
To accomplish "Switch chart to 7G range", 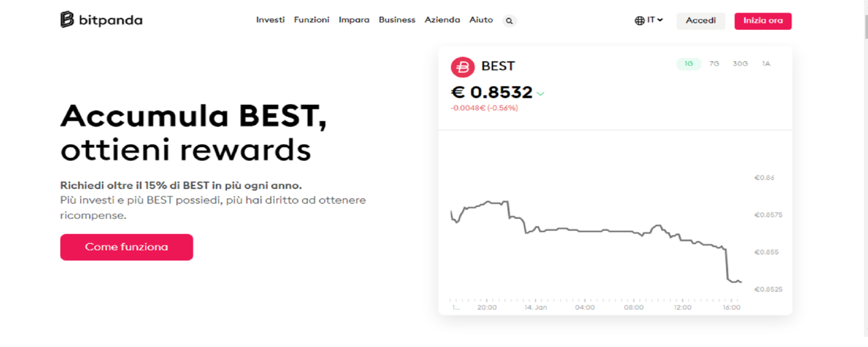I will pyautogui.click(x=714, y=64).
